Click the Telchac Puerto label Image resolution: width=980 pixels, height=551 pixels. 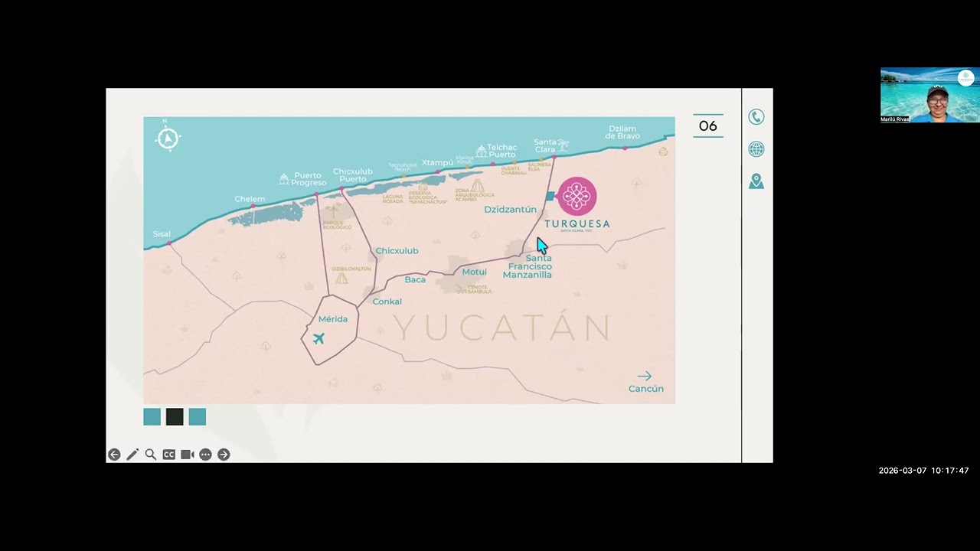tap(502, 151)
